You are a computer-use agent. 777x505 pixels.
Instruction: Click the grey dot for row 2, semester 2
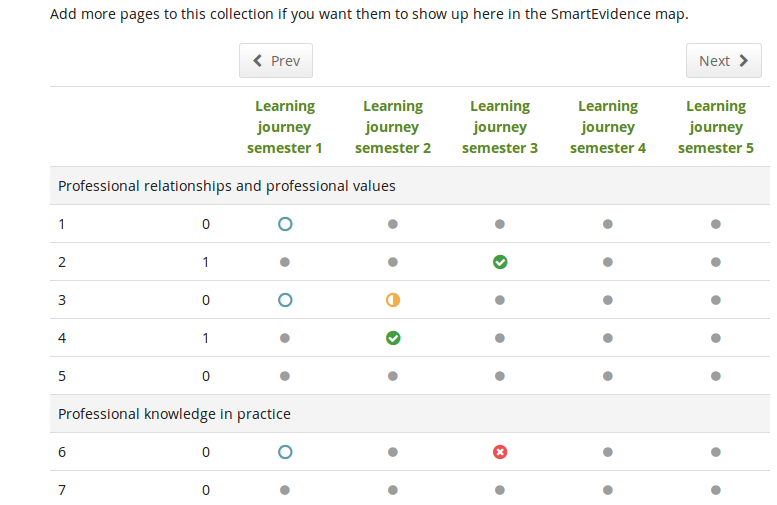tap(393, 262)
